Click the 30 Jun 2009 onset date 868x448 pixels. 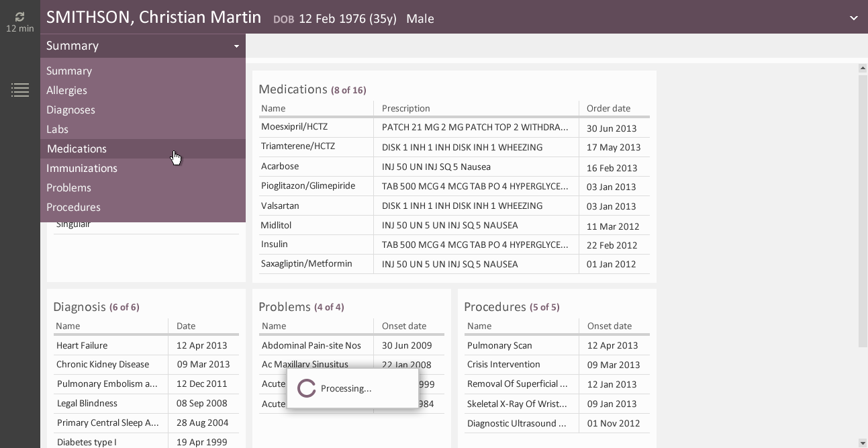tap(407, 345)
